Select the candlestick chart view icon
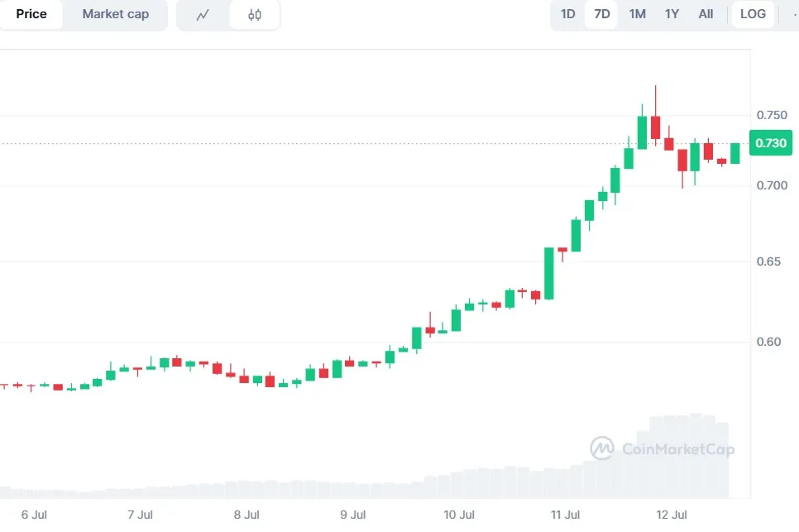 click(x=254, y=14)
